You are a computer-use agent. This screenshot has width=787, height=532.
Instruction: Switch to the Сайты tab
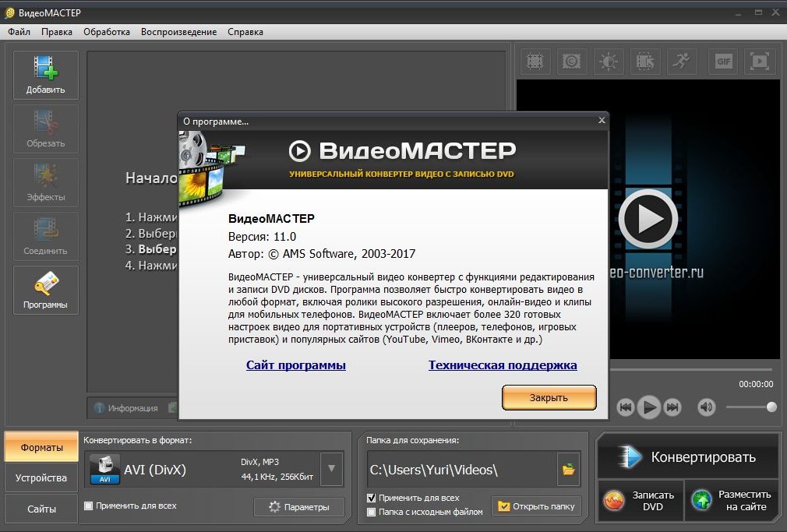coord(41,509)
